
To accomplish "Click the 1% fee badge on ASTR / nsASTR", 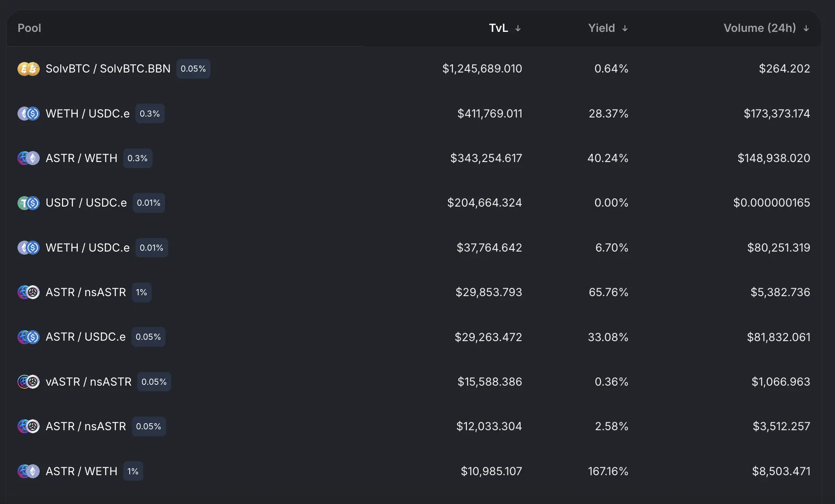I will [x=141, y=292].
